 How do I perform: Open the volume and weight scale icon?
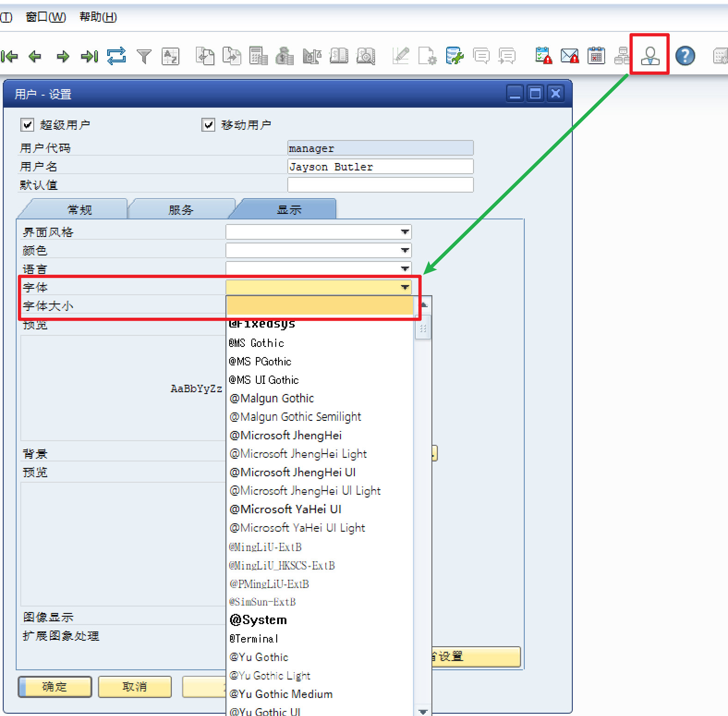312,56
